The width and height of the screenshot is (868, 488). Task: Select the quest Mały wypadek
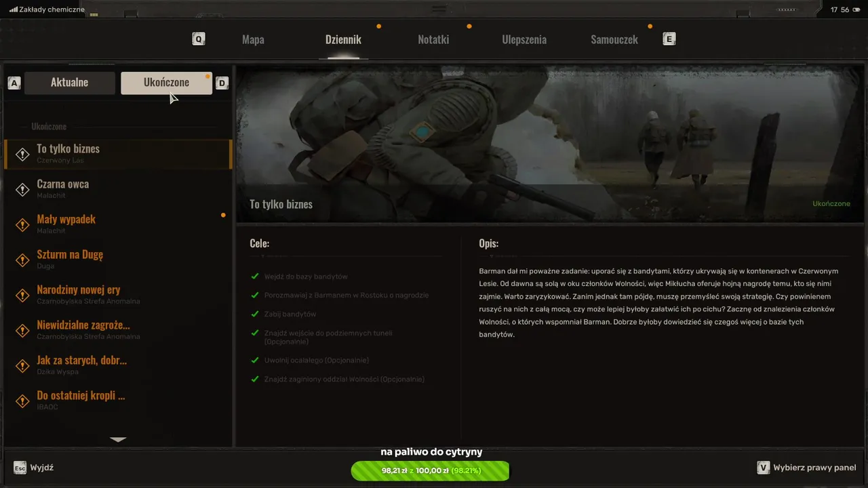pos(118,224)
